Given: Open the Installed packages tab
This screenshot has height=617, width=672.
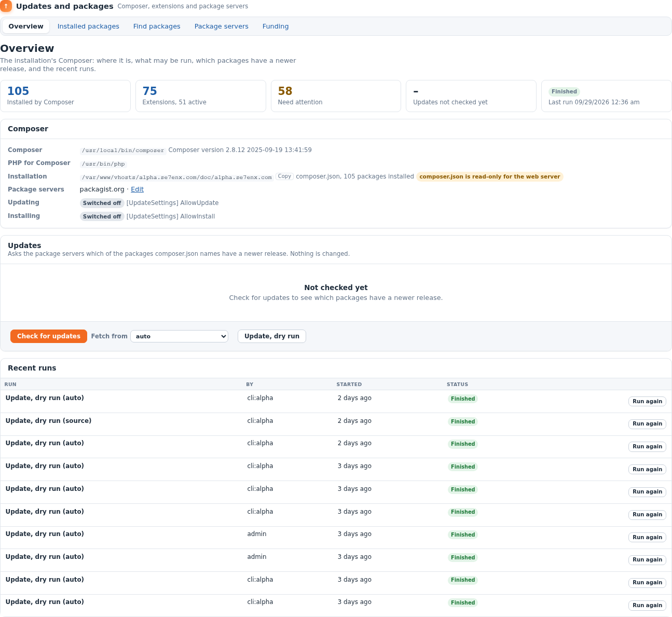Looking at the screenshot, I should click(88, 26).
